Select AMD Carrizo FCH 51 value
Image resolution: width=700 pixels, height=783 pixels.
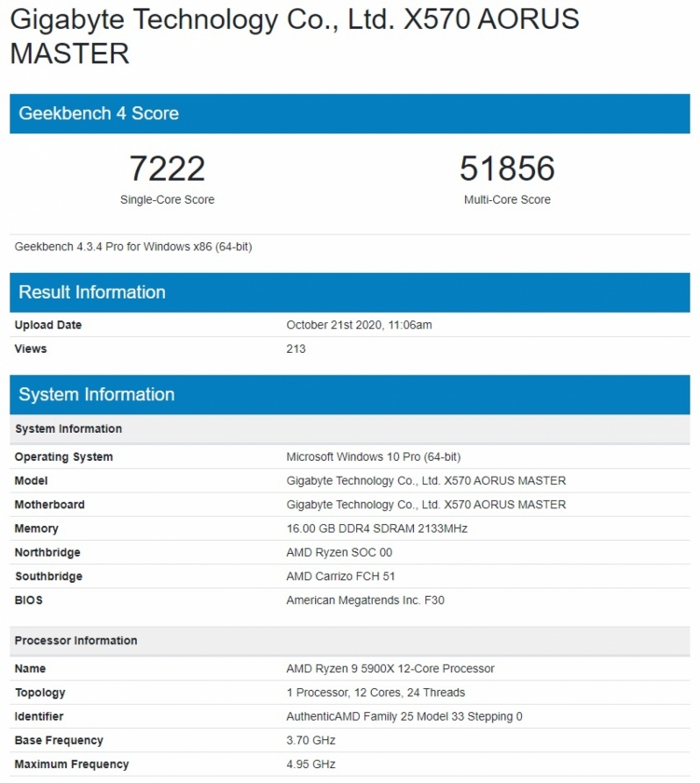click(340, 577)
